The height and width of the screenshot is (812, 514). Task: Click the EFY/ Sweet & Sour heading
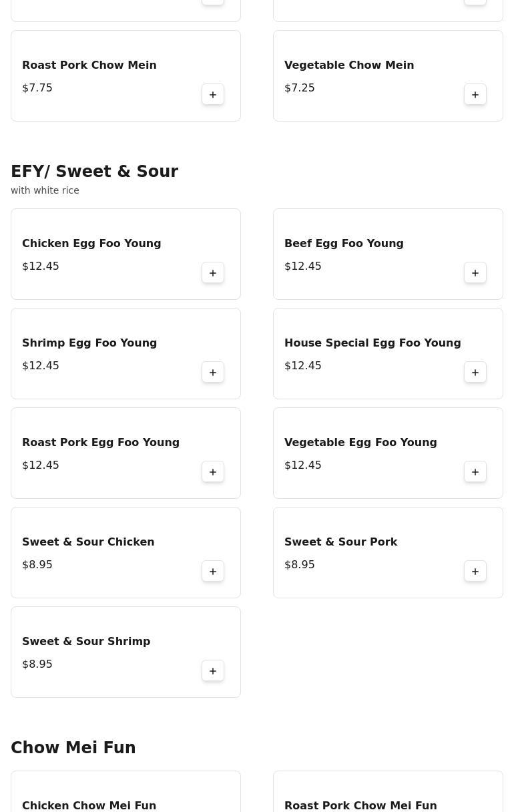pos(95,172)
